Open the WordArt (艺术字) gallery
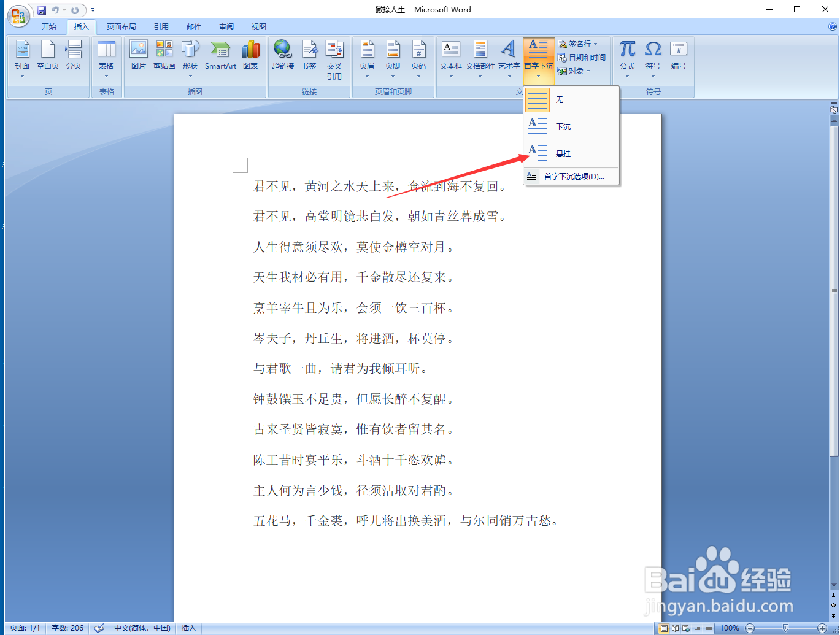This screenshot has height=635, width=840. pyautogui.click(x=507, y=57)
